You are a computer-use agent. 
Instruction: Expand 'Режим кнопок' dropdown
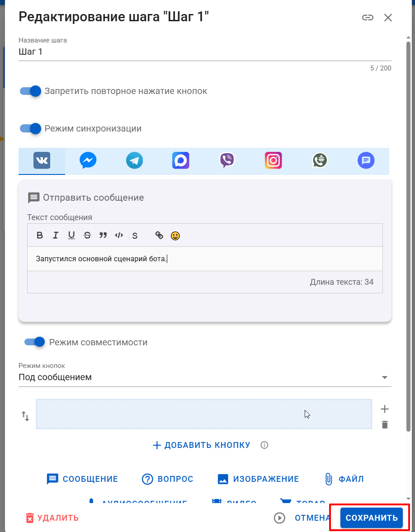click(x=204, y=377)
